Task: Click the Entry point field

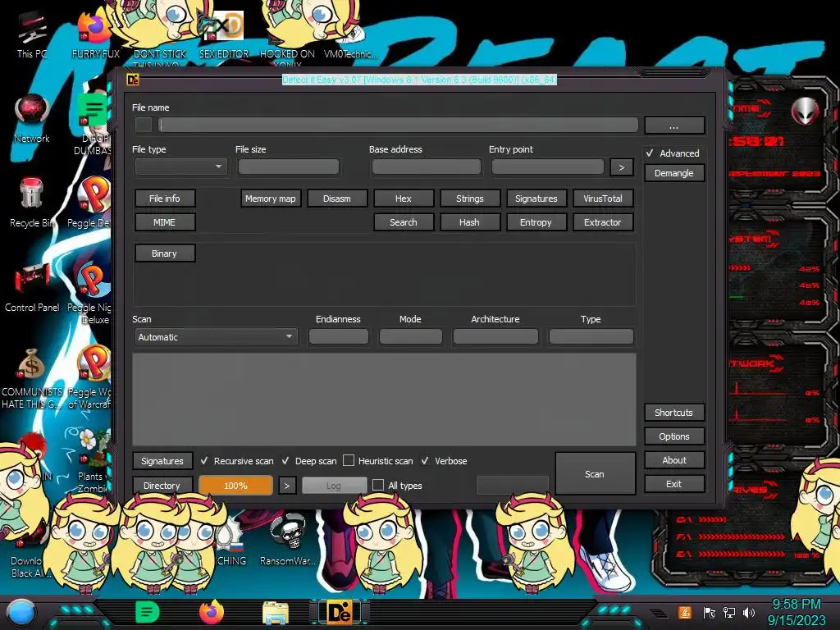Action: point(547,167)
